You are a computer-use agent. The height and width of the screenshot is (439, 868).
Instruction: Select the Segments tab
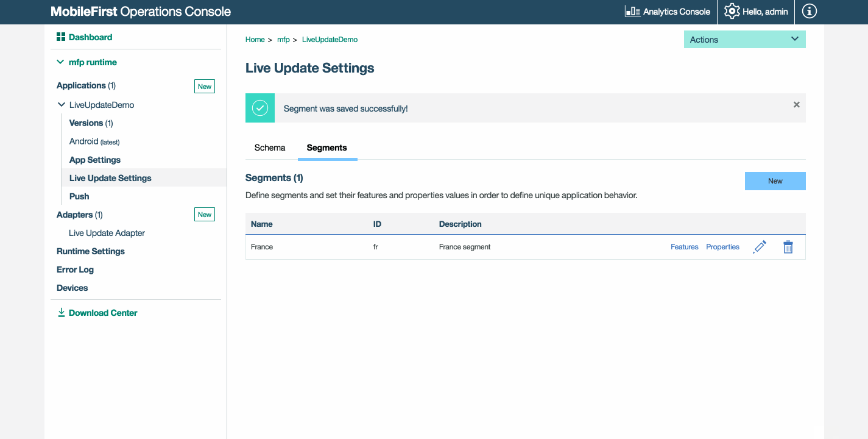point(327,148)
